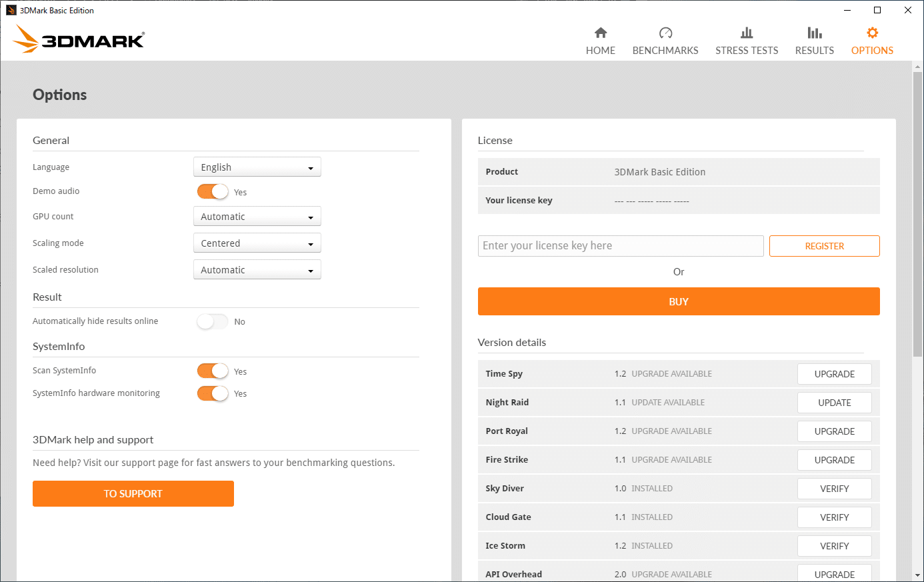This screenshot has height=582, width=924.
Task: Click the 'Time Spy' row label
Action: point(504,374)
